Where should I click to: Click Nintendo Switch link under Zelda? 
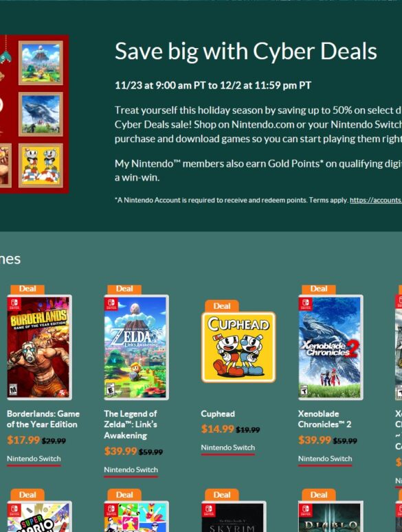point(131,470)
